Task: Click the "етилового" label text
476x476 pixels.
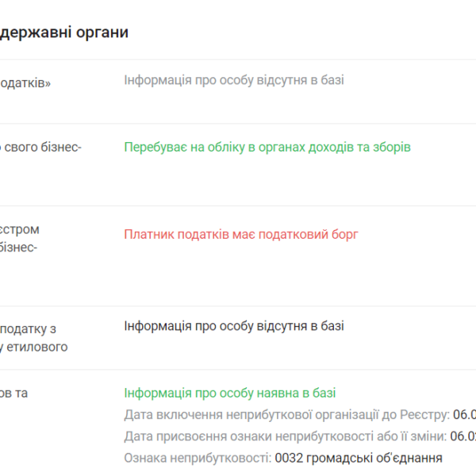Action: (x=37, y=347)
